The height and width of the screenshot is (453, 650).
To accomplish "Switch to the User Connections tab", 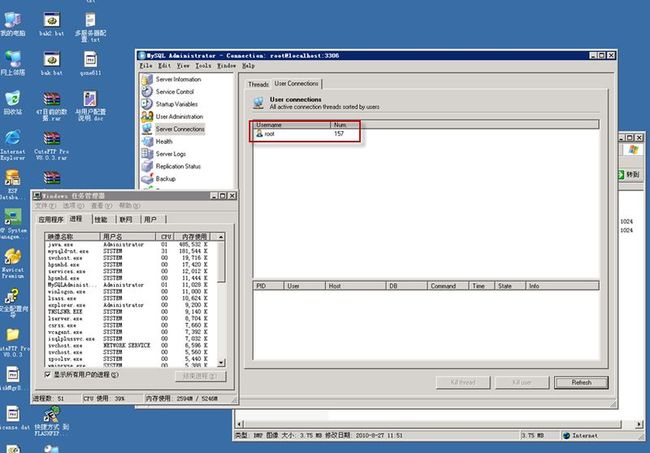I will click(296, 83).
